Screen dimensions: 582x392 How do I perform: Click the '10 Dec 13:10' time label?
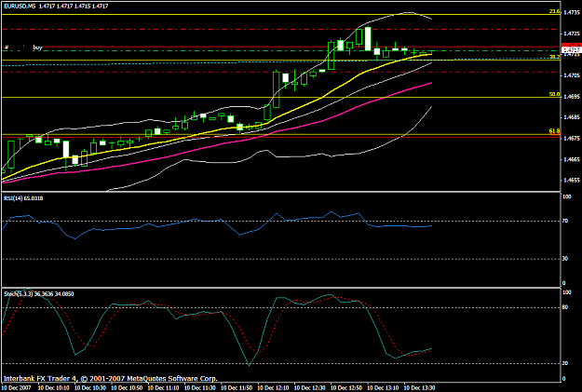click(x=384, y=388)
